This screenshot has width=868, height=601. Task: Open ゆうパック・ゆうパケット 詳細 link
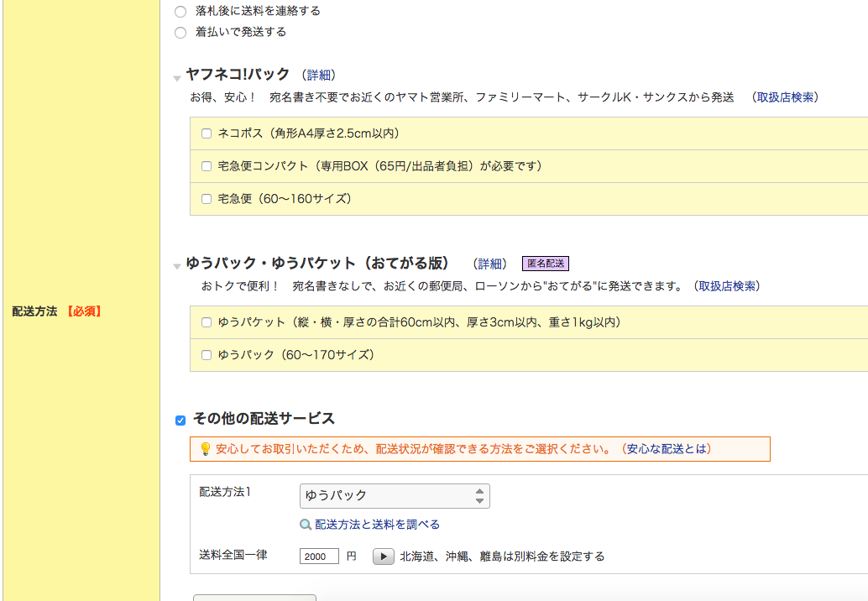tap(490, 264)
